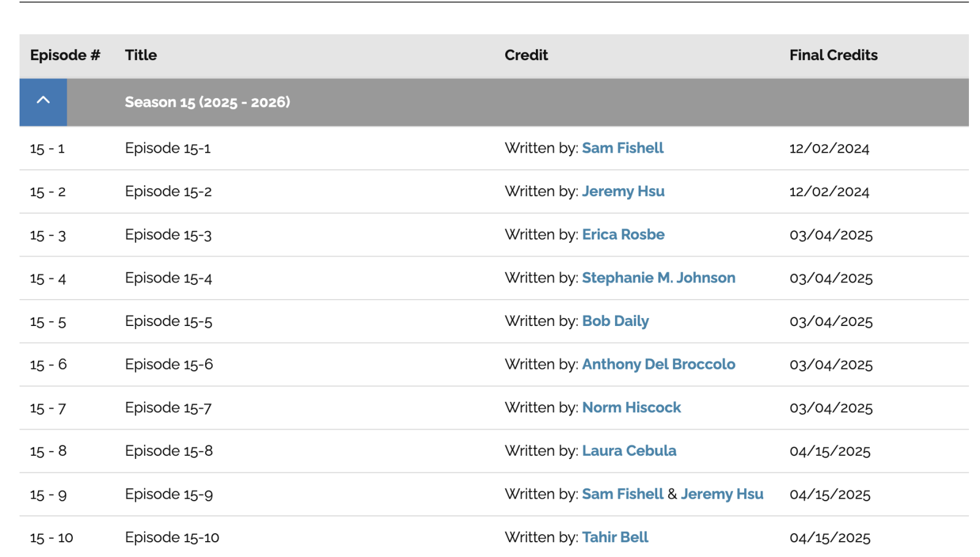Click the Erica Rosbe writer link
Screen dimensions: 980x557
pos(623,235)
